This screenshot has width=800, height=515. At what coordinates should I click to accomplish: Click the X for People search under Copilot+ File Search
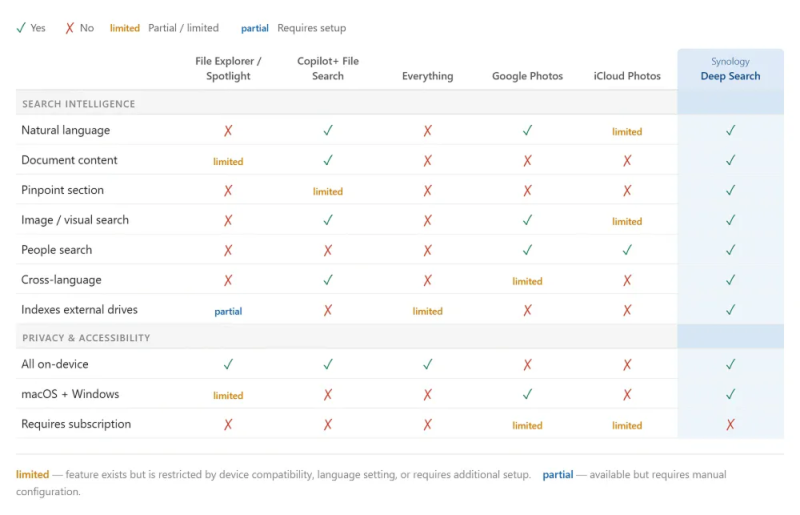(328, 250)
